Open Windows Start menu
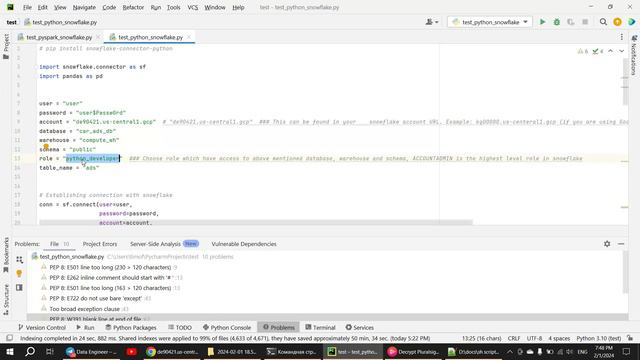 tap(10, 351)
